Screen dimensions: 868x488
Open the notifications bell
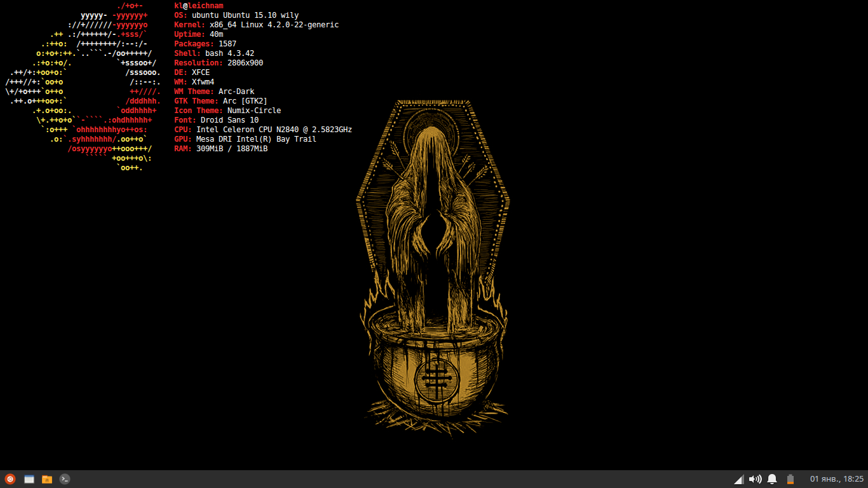point(772,479)
